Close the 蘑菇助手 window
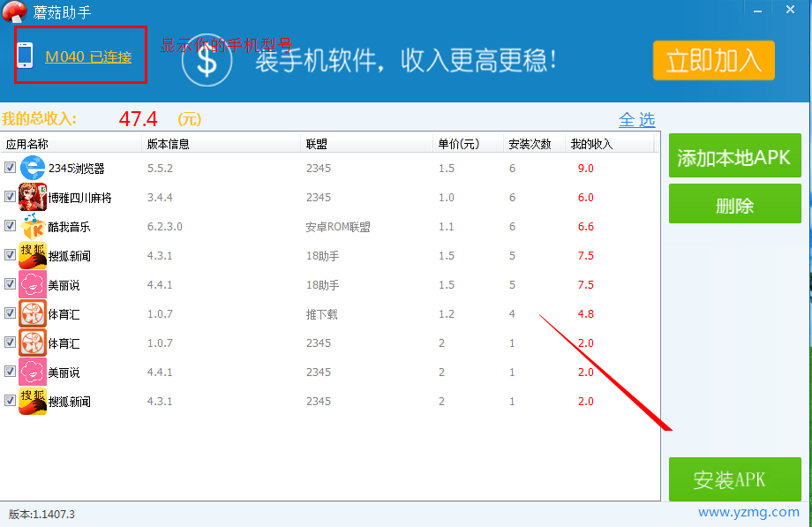This screenshot has height=527, width=812. click(790, 10)
